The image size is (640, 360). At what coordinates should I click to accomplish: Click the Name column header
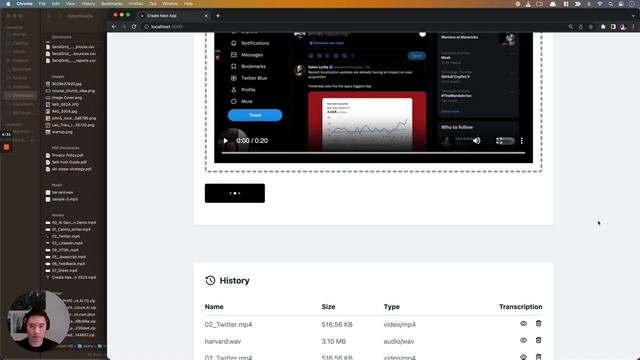click(x=214, y=307)
